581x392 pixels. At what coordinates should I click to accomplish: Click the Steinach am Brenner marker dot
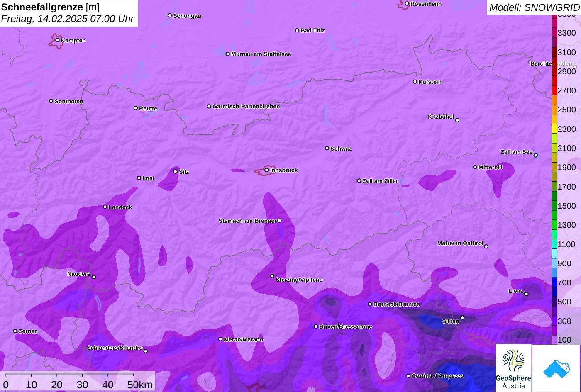[x=279, y=221]
